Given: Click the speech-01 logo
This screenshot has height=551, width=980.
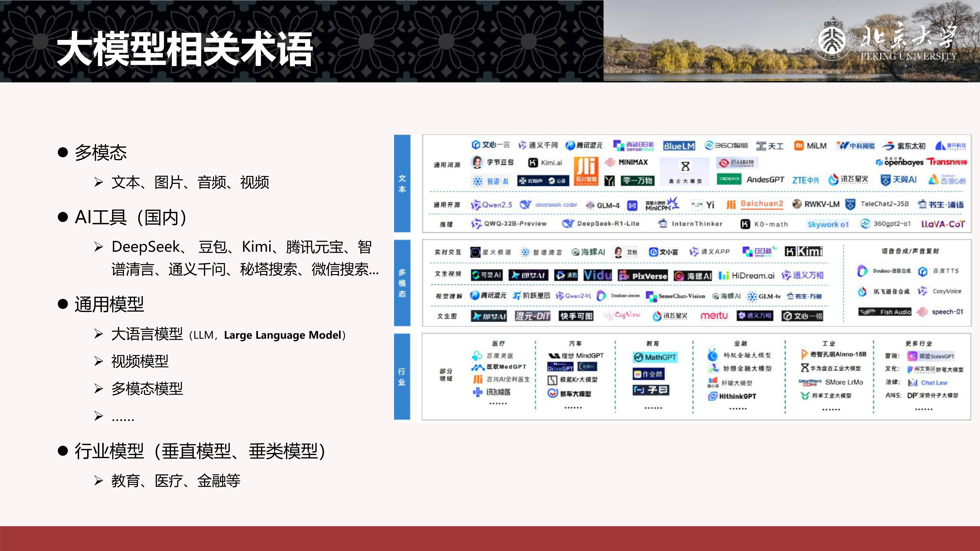Looking at the screenshot, I should click(940, 312).
